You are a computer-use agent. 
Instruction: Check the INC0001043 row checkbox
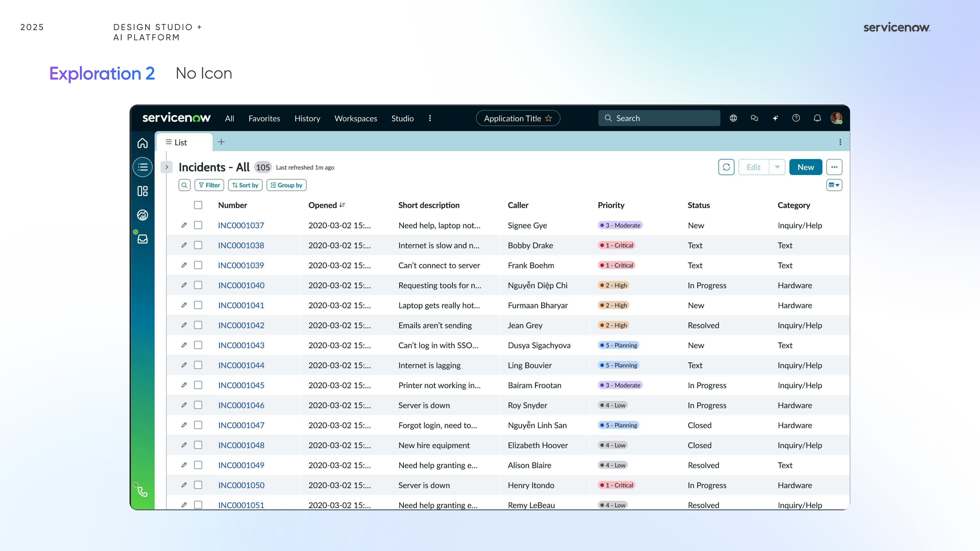tap(198, 345)
